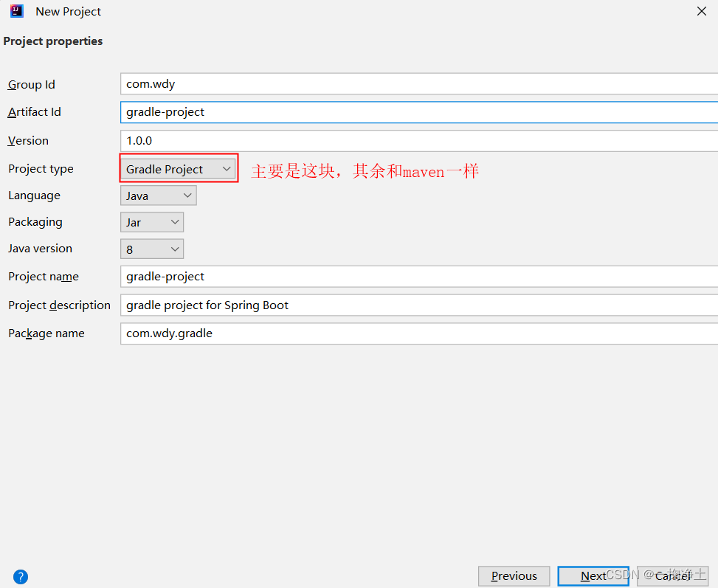The height and width of the screenshot is (588, 718).
Task: Click the Java version label
Action: 41,248
